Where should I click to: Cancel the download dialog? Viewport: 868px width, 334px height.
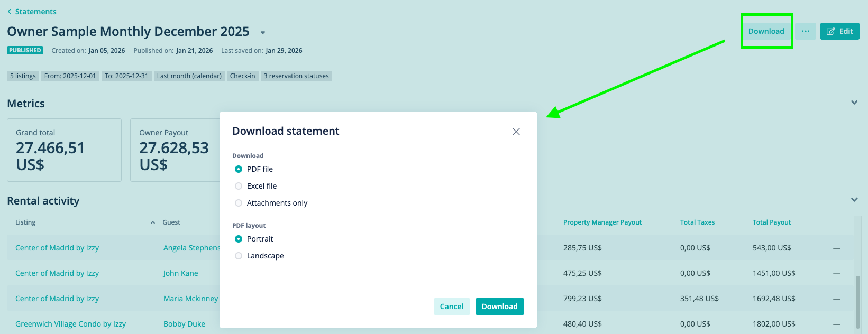(452, 307)
